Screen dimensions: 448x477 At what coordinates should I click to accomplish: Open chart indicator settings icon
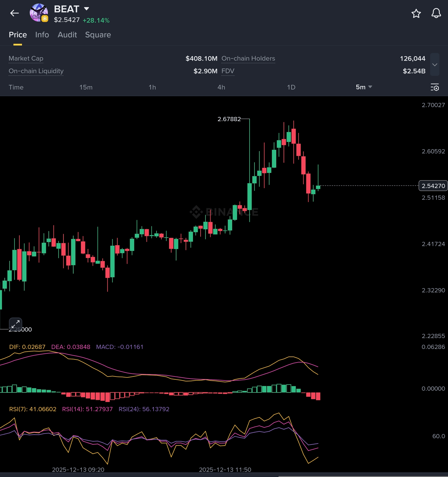pyautogui.click(x=435, y=87)
